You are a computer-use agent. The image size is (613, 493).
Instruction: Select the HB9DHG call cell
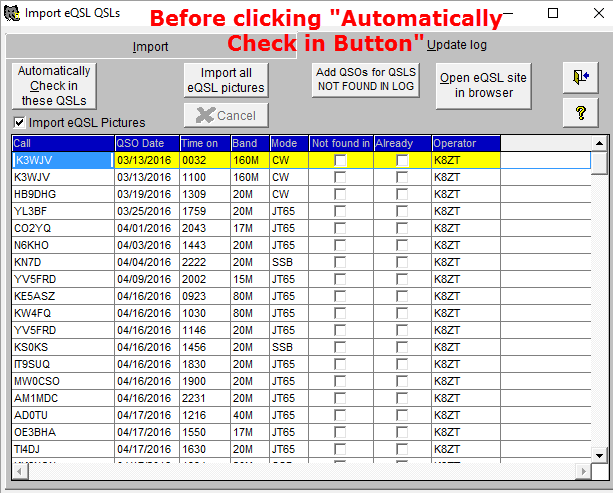click(63, 194)
